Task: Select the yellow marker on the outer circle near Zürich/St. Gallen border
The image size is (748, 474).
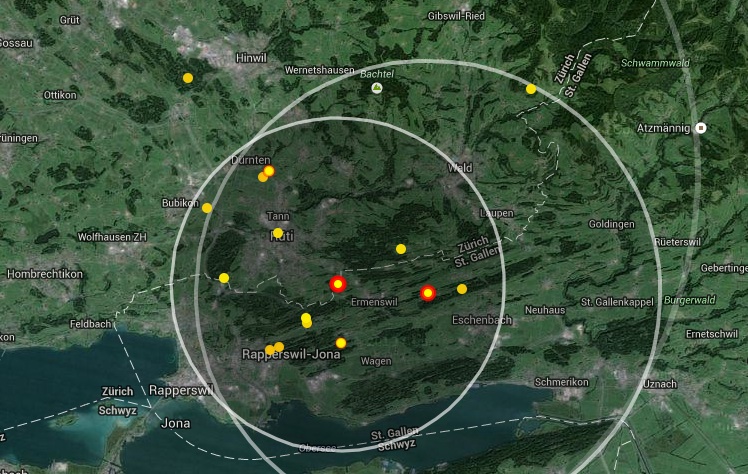Action: pos(531,89)
